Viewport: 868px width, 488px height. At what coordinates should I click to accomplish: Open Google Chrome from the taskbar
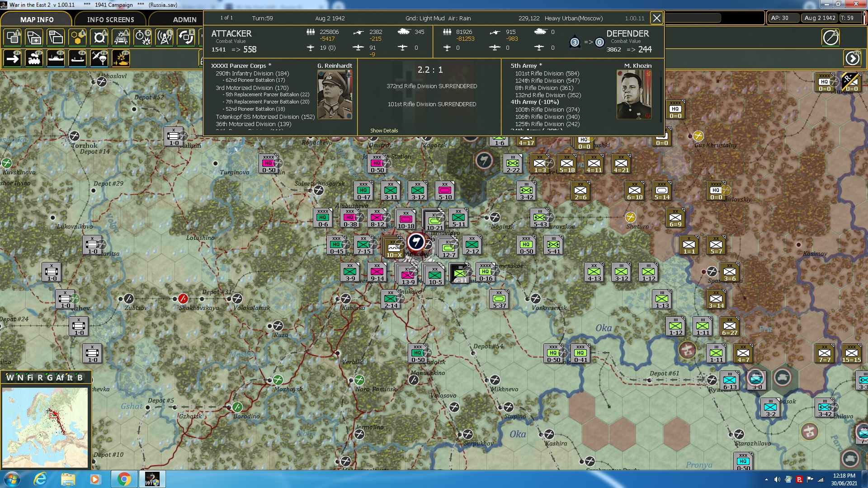click(x=124, y=479)
